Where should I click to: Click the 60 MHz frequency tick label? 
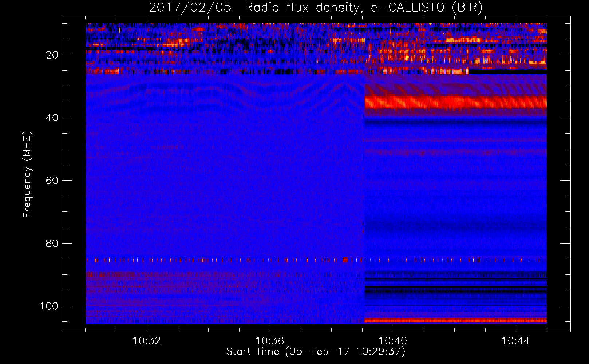click(52, 181)
